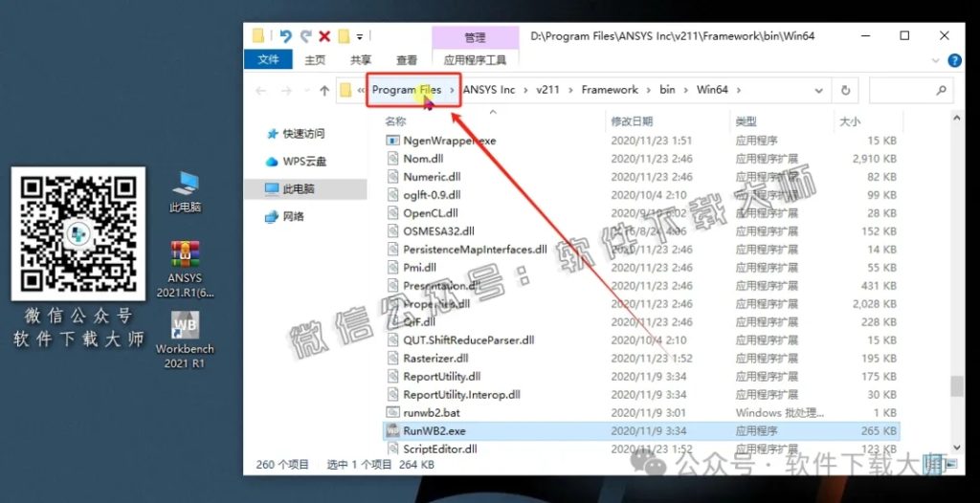Refresh the folder view
Image resolution: width=980 pixels, height=503 pixels.
(x=846, y=91)
